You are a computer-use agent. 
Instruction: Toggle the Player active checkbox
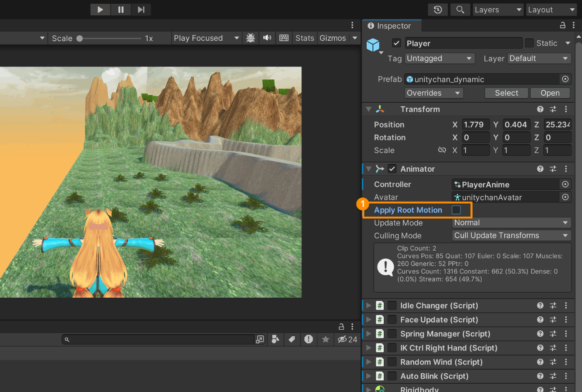pos(397,43)
